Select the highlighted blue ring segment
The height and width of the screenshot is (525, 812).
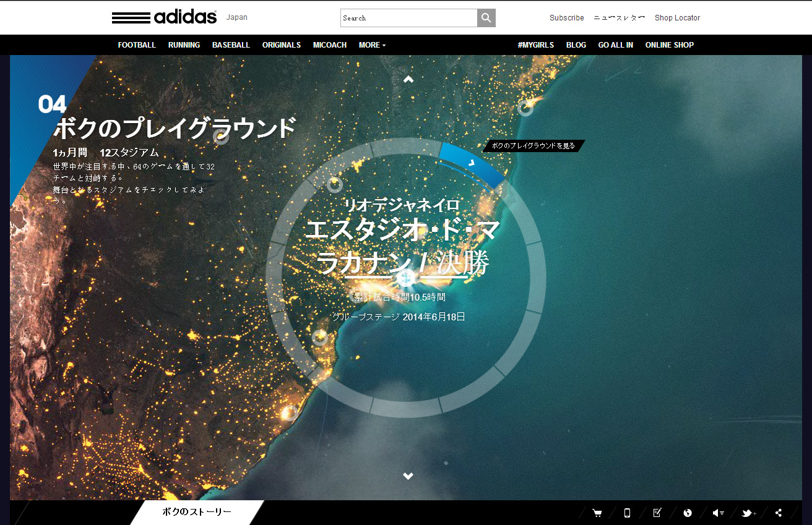(x=472, y=164)
